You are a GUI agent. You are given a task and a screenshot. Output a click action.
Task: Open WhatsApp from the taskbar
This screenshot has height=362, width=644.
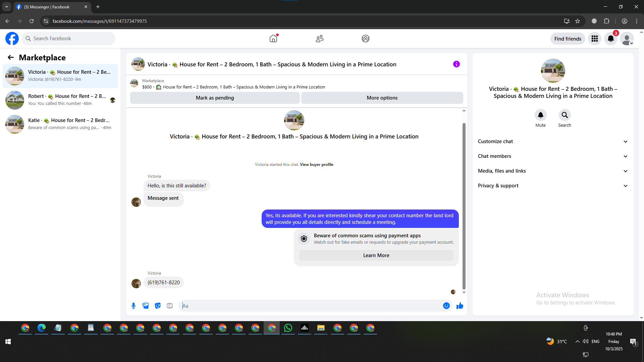point(288,328)
